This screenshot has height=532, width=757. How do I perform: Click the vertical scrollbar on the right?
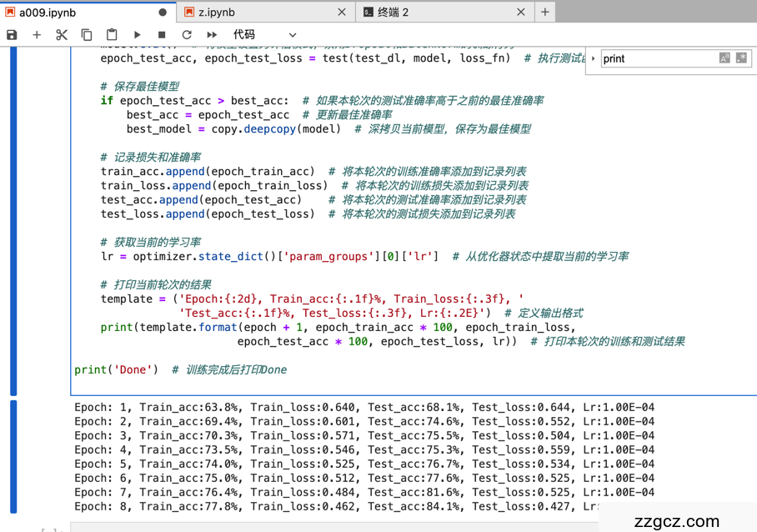pos(753,250)
